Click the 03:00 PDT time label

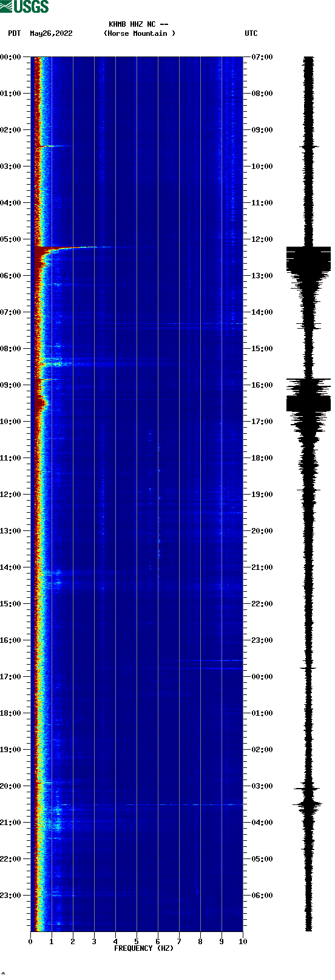click(x=11, y=166)
